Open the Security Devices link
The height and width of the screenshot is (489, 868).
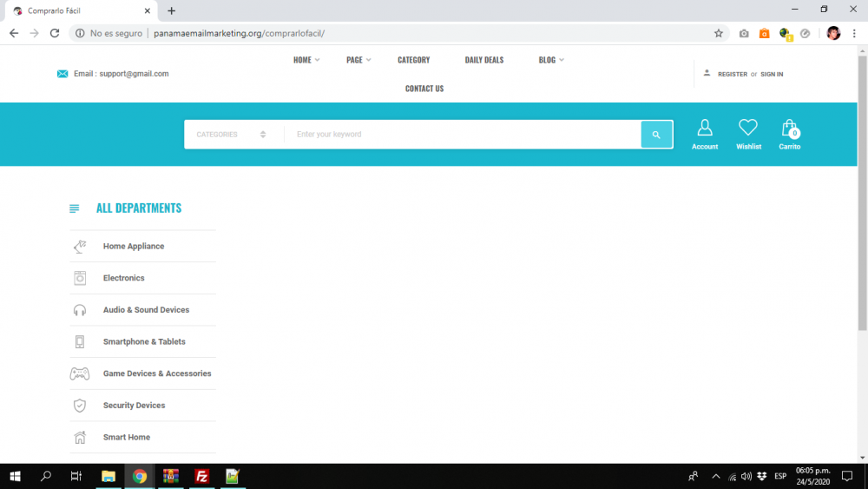point(134,406)
